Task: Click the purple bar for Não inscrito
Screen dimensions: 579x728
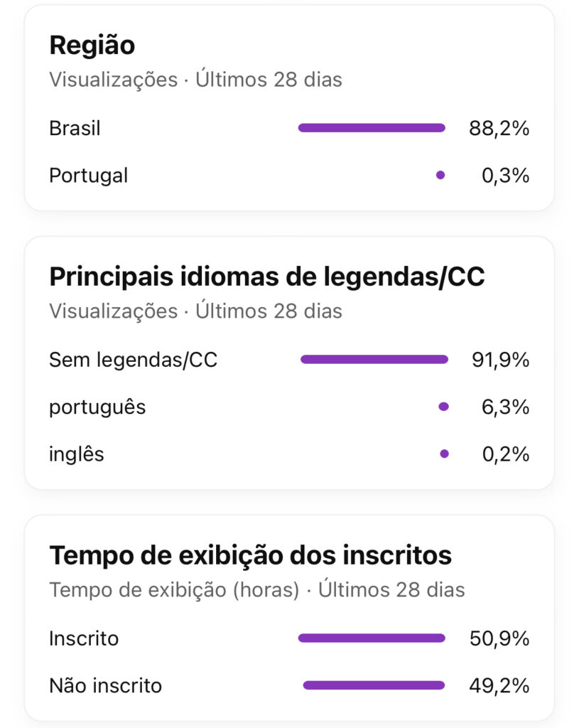Action: click(x=374, y=685)
